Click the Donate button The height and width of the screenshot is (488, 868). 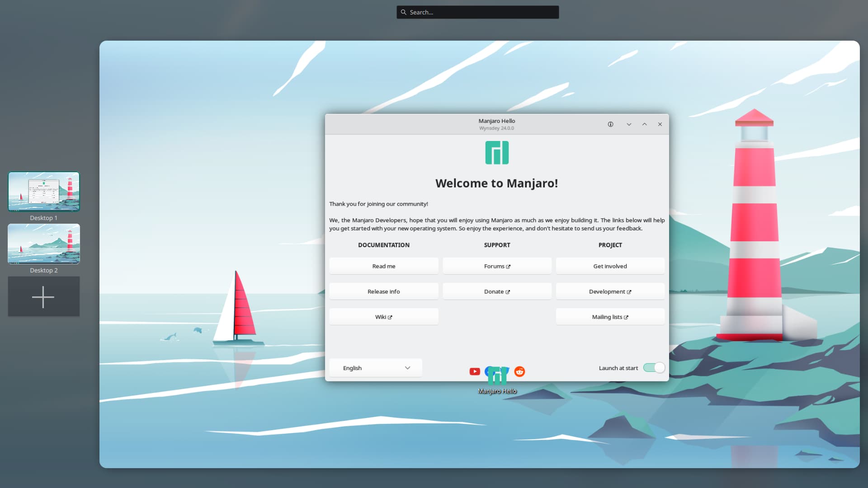pos(497,291)
